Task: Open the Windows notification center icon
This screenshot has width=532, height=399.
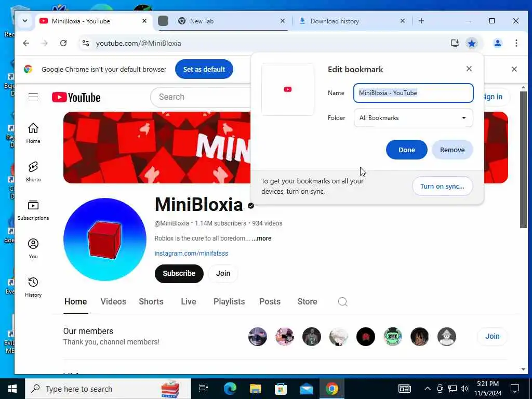Action: click(515, 389)
